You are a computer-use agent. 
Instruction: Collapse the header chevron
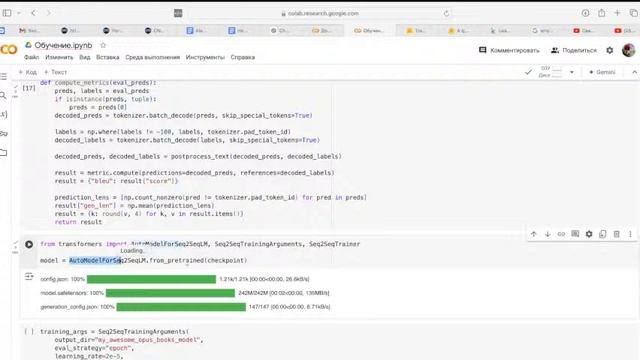tap(634, 72)
